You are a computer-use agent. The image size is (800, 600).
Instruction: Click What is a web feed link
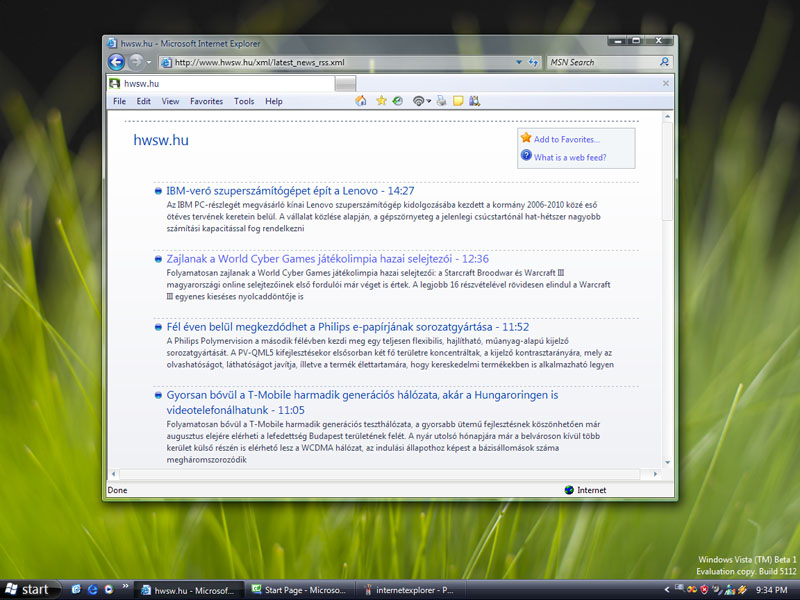(x=570, y=158)
